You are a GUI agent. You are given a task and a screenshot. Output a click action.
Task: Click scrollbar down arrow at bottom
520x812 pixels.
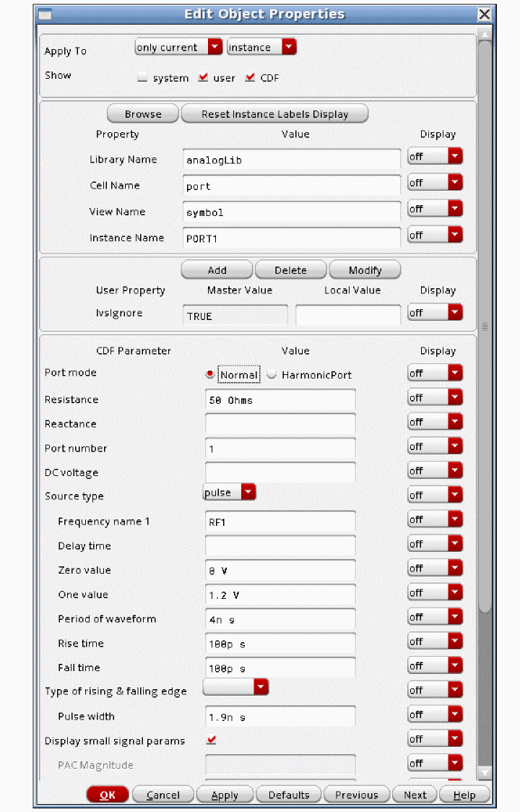coord(485,773)
